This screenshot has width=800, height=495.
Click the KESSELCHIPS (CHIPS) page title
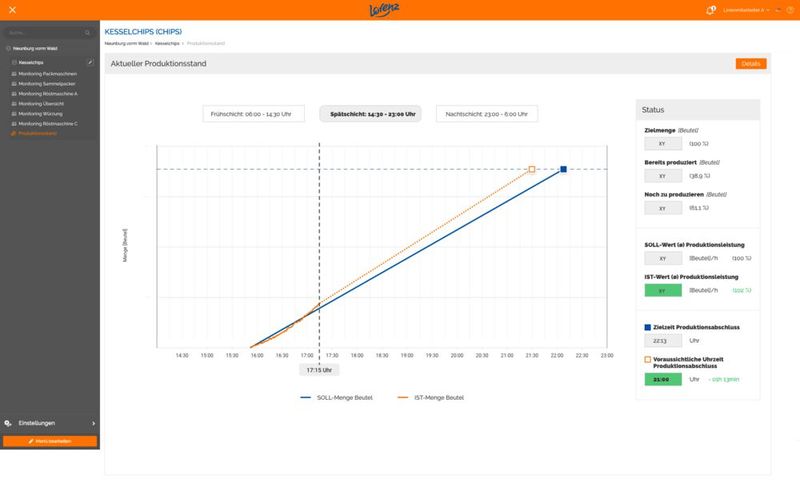(143, 32)
